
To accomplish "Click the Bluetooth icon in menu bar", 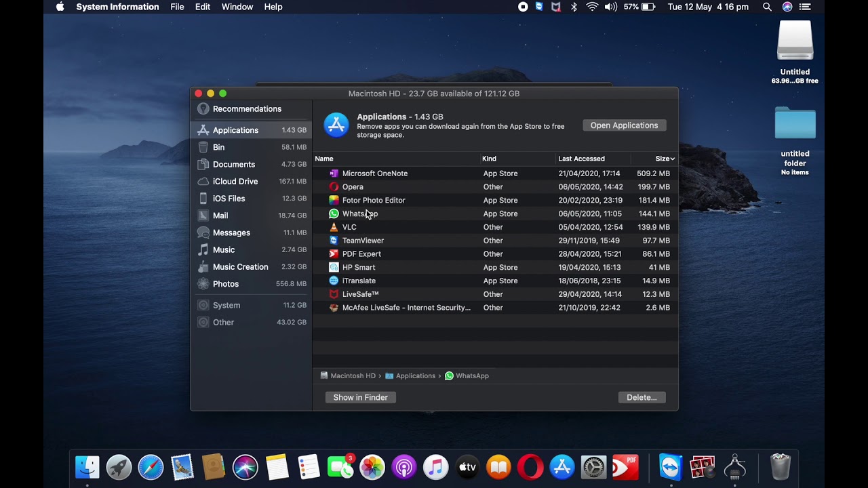I will 574,7.
